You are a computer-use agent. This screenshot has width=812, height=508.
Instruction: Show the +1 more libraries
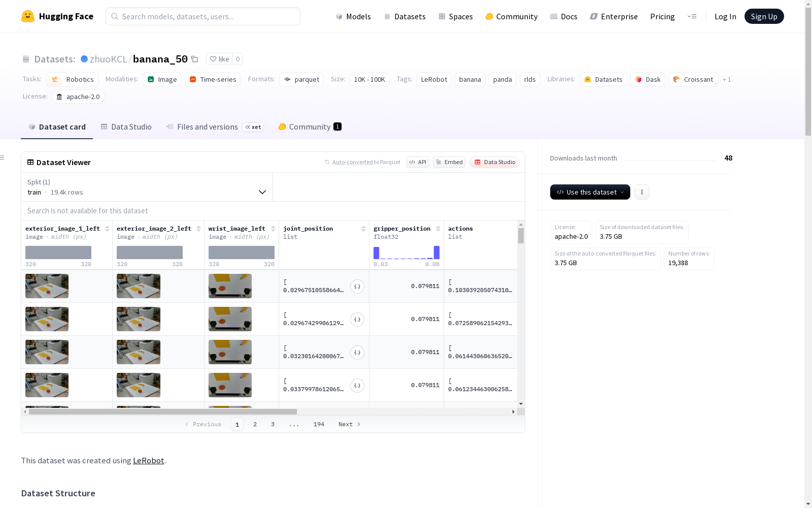coord(727,79)
